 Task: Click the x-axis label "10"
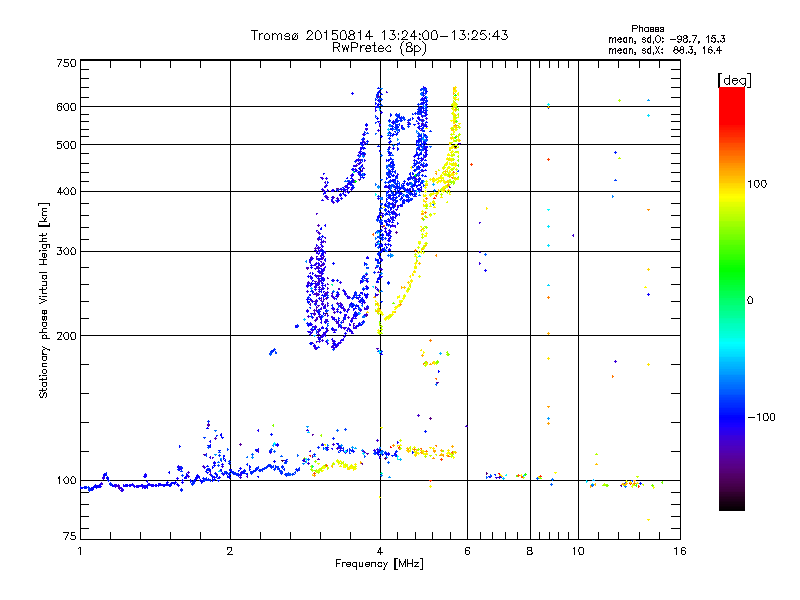pyautogui.click(x=578, y=551)
